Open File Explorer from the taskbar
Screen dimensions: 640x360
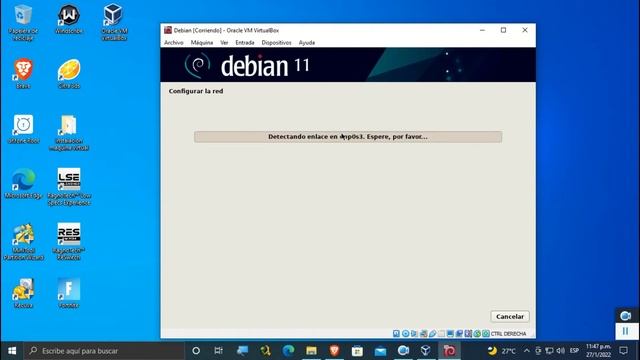pyautogui.click(x=311, y=351)
